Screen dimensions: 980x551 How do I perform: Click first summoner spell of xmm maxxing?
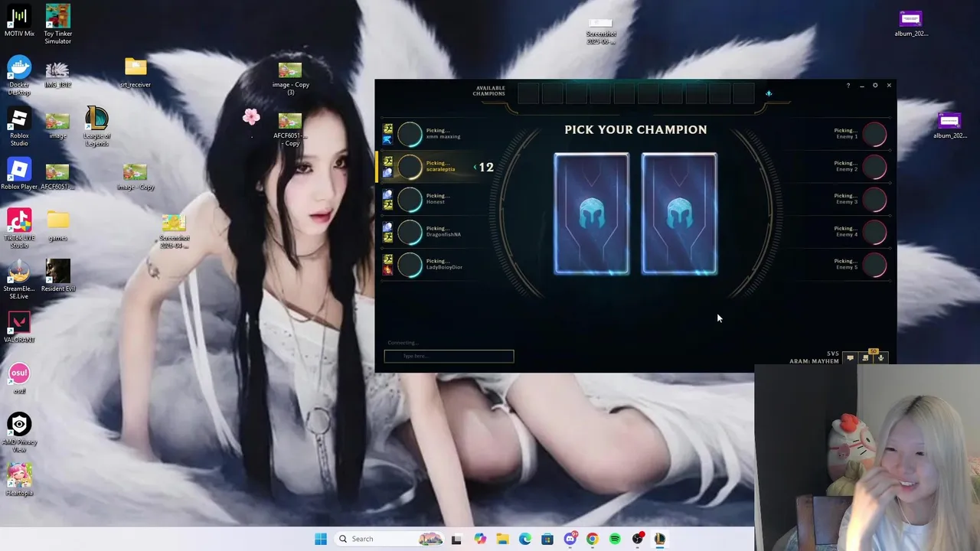point(388,129)
